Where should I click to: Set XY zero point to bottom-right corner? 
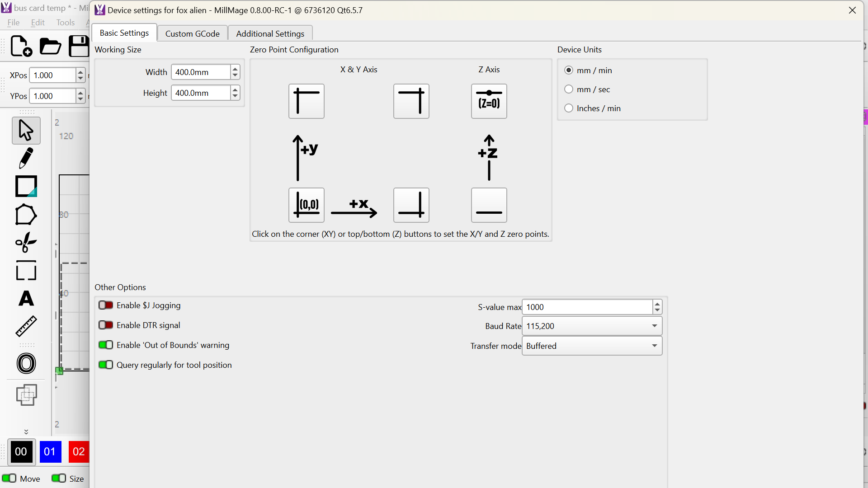(411, 205)
